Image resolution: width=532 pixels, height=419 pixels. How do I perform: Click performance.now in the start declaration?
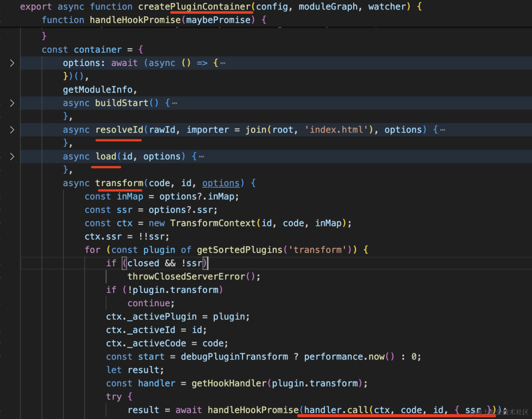pyautogui.click(x=344, y=356)
